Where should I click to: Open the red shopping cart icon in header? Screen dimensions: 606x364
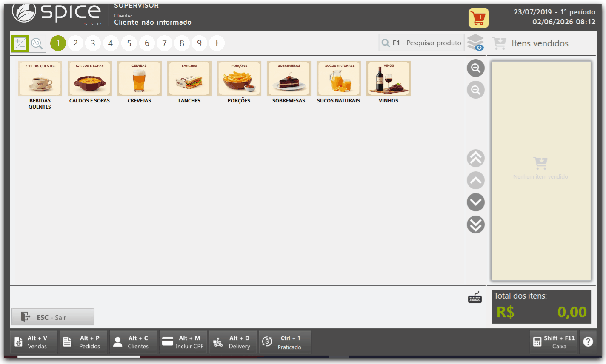[x=479, y=18]
